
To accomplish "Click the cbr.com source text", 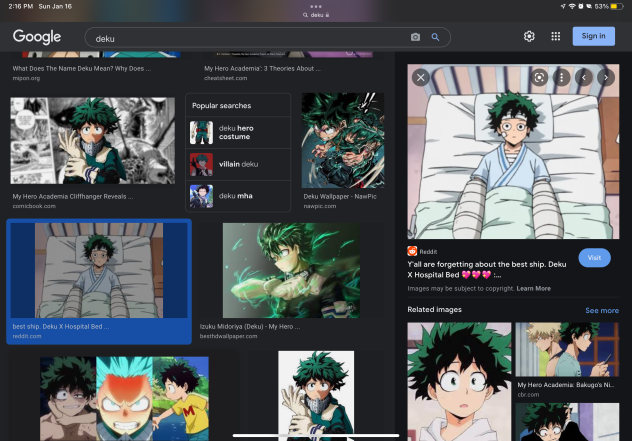I will coord(528,395).
